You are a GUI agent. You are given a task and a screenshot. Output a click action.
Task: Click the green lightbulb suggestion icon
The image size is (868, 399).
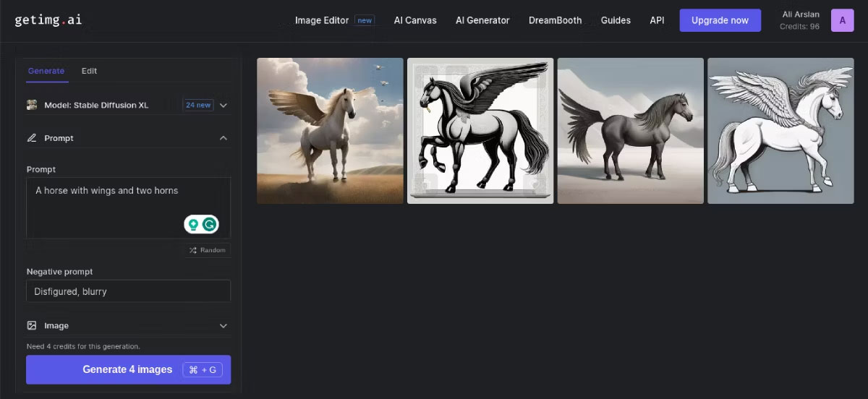click(193, 225)
